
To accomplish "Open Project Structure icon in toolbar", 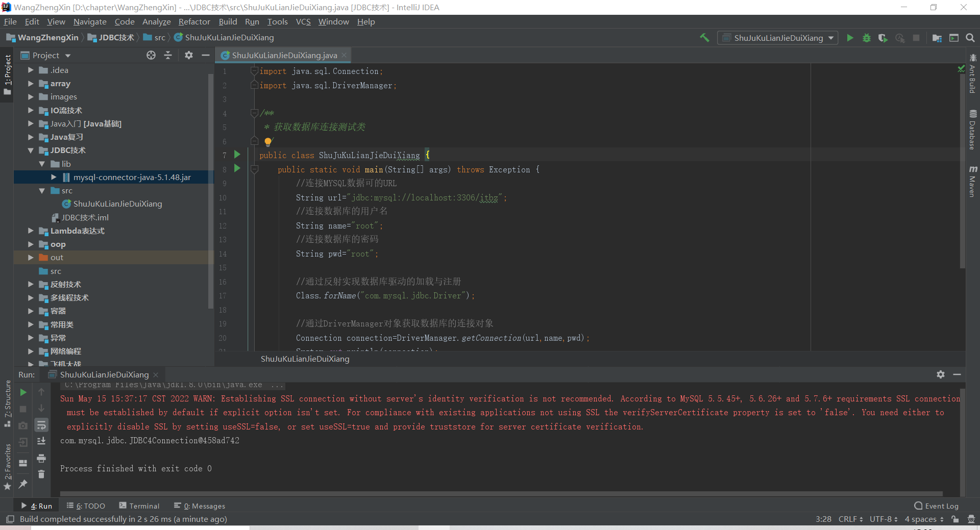I will pos(937,38).
